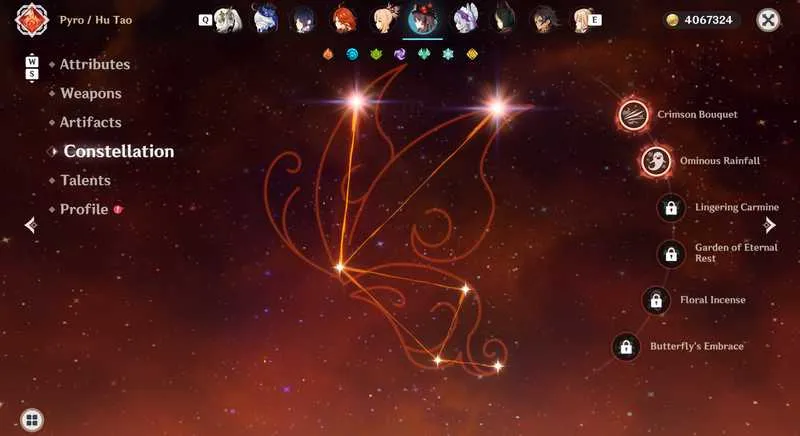Select the dark green-haired horned character portrait

[x=504, y=20]
